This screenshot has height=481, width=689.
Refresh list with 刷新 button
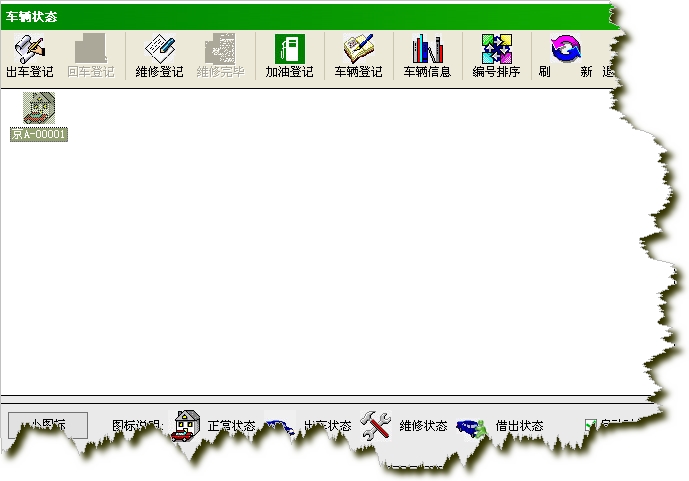[x=566, y=56]
